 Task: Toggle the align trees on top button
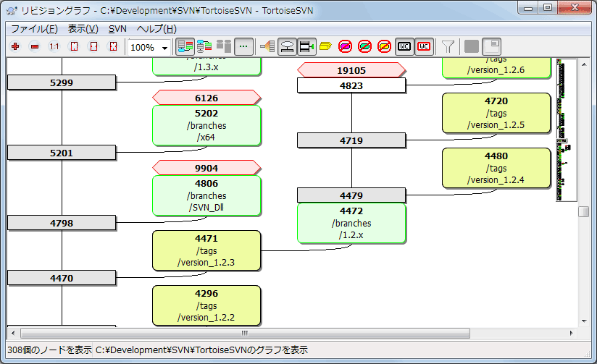224,47
